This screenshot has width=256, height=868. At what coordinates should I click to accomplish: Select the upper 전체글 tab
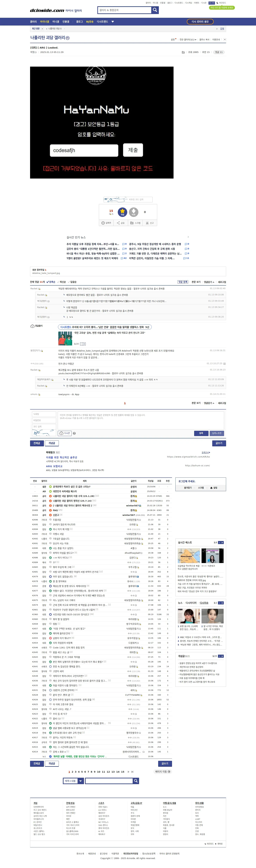click(37, 443)
